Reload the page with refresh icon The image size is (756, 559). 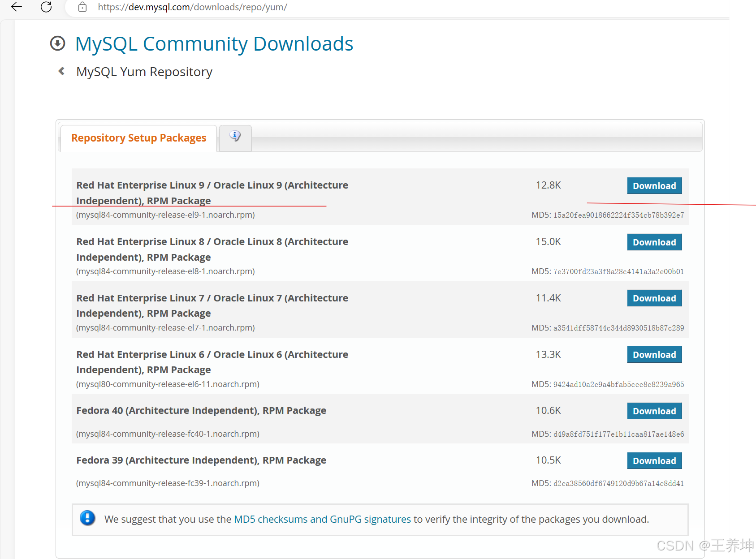point(46,7)
